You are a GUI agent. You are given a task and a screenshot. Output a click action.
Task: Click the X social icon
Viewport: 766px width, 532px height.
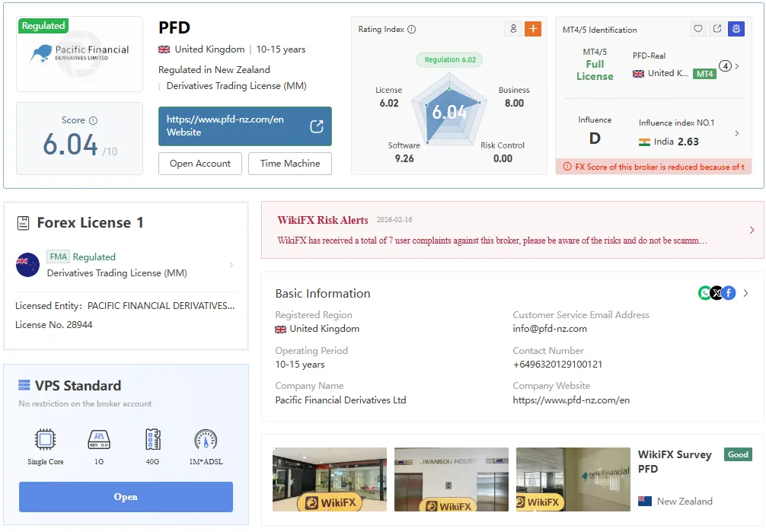pos(717,293)
